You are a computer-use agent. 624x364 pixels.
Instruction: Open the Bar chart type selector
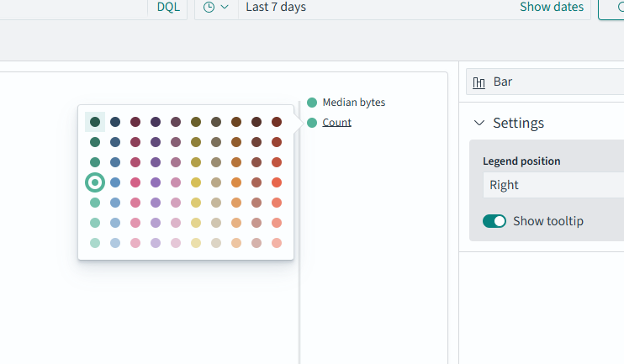[545, 82]
